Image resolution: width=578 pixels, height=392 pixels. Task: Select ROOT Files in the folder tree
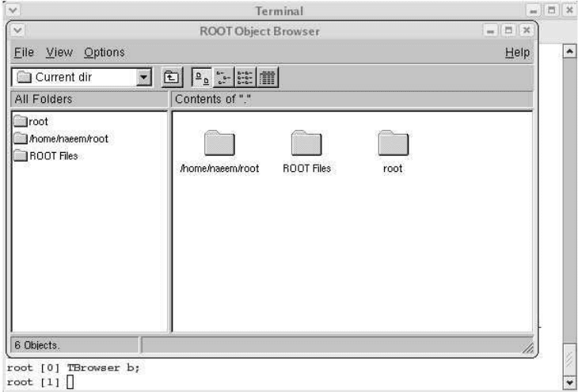click(44, 155)
